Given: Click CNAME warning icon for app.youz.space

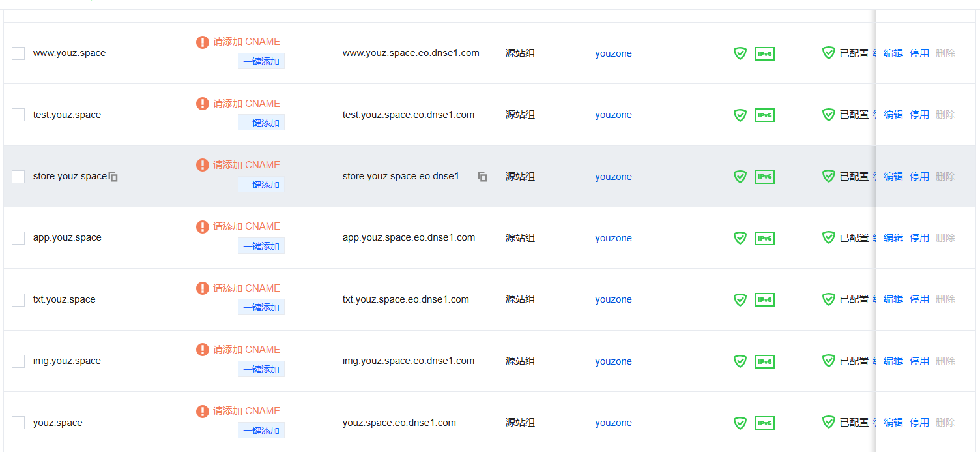Looking at the screenshot, I should click(203, 227).
